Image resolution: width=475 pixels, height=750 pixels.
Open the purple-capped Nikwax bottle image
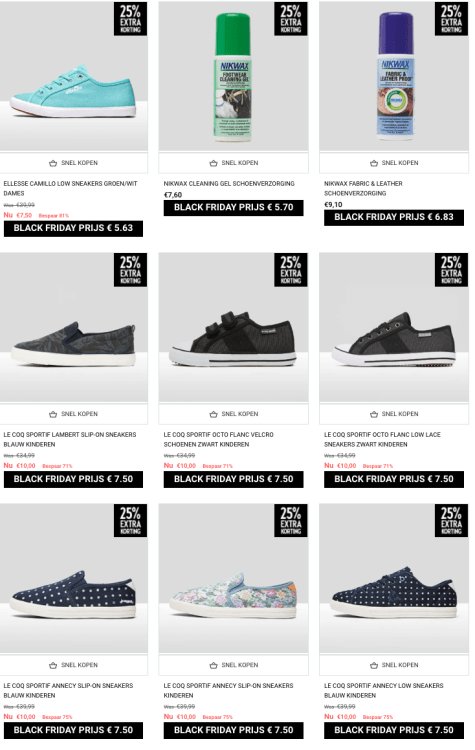tap(396, 77)
